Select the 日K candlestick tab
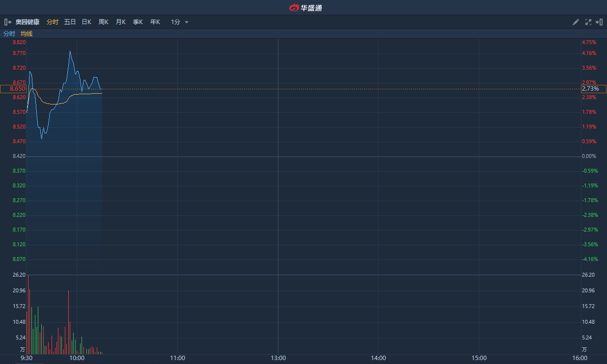607x364 pixels. tap(86, 22)
